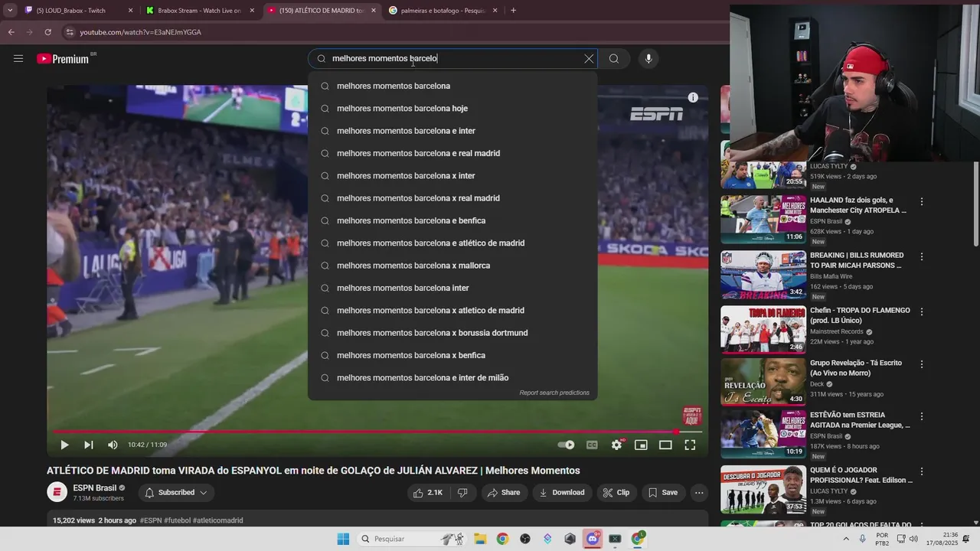Toggle theater mode

pos(665,445)
